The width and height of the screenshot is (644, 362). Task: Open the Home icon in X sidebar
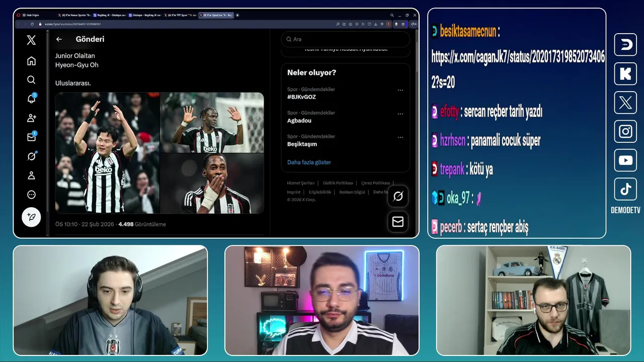click(x=31, y=61)
